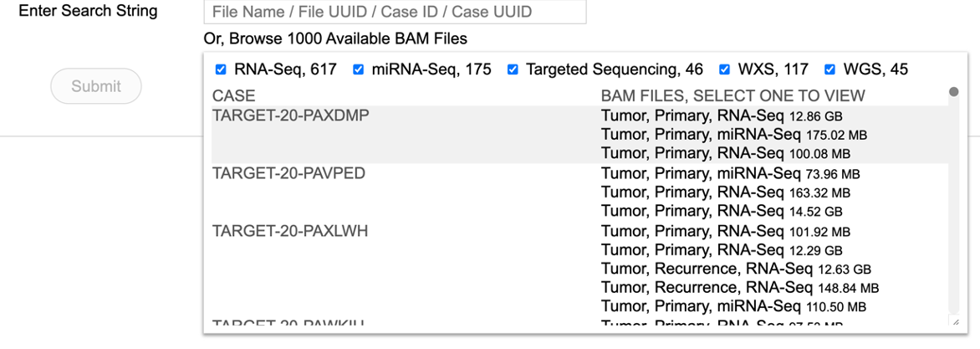Click the BAM list scrollbar thumb

953,92
